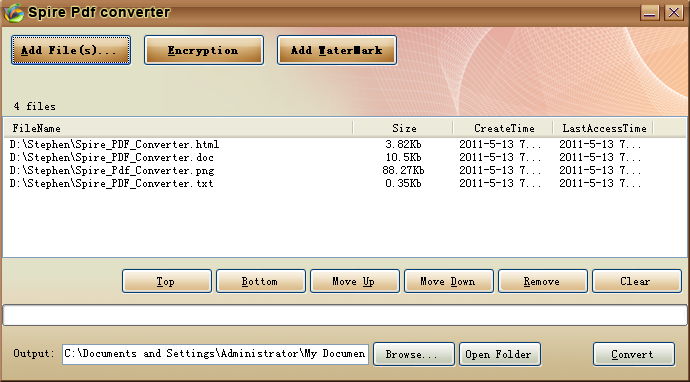Screen dimensions: 690x382
Task: Click the Open Folder button
Action: pyautogui.click(x=499, y=354)
